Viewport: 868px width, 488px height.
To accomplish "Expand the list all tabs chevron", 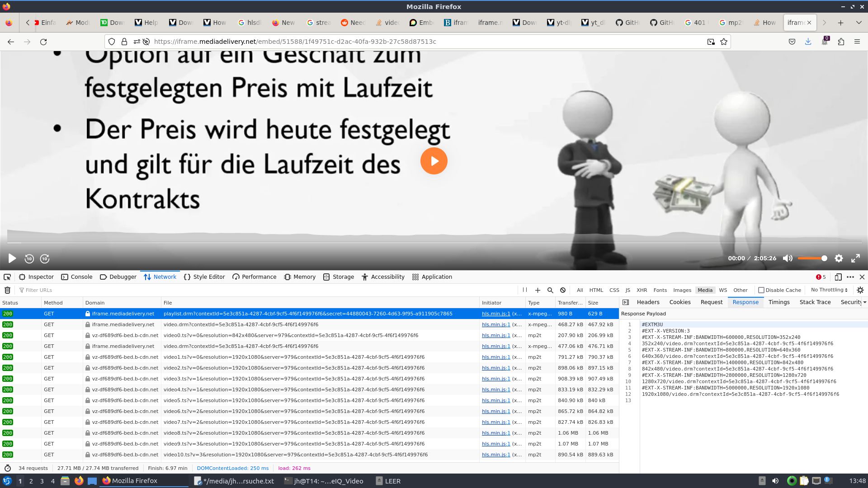I will pyautogui.click(x=859, y=23).
